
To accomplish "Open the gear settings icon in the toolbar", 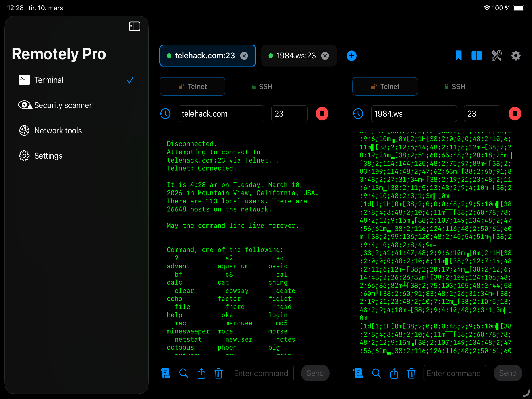I will (x=516, y=56).
